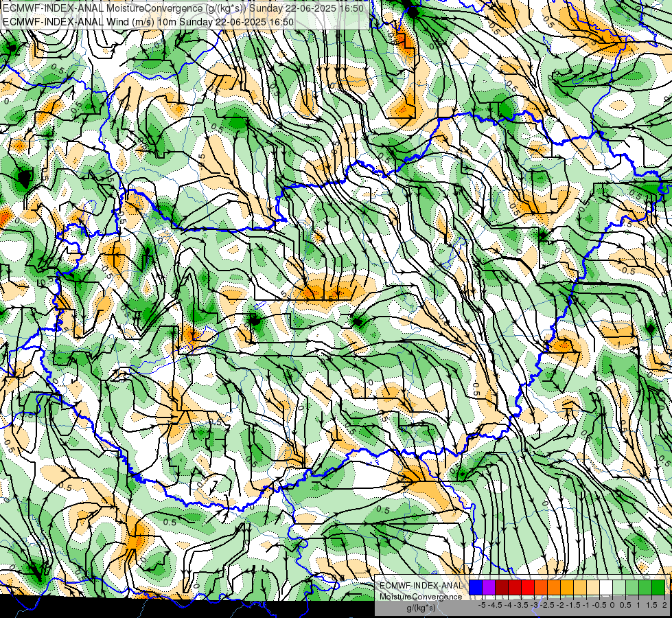Select the amber swatch between -2 and -1.5
This screenshot has width=672, height=618.
[567, 588]
